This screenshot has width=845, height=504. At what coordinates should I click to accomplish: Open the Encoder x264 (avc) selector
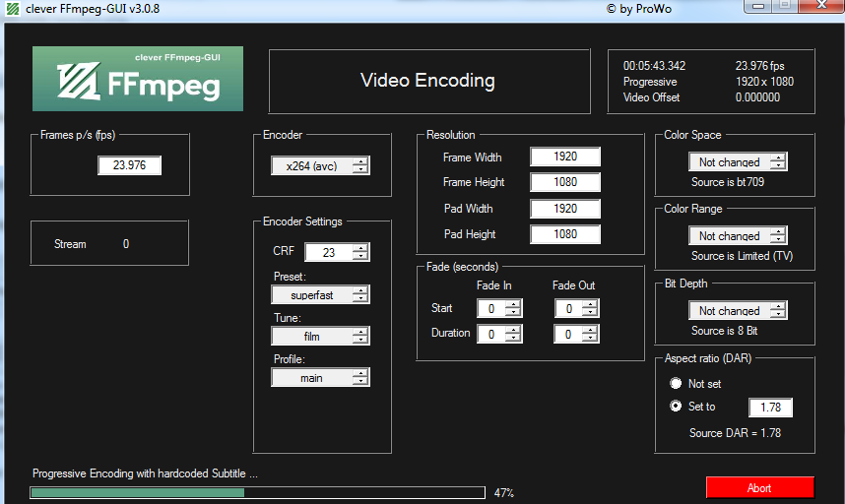click(320, 165)
